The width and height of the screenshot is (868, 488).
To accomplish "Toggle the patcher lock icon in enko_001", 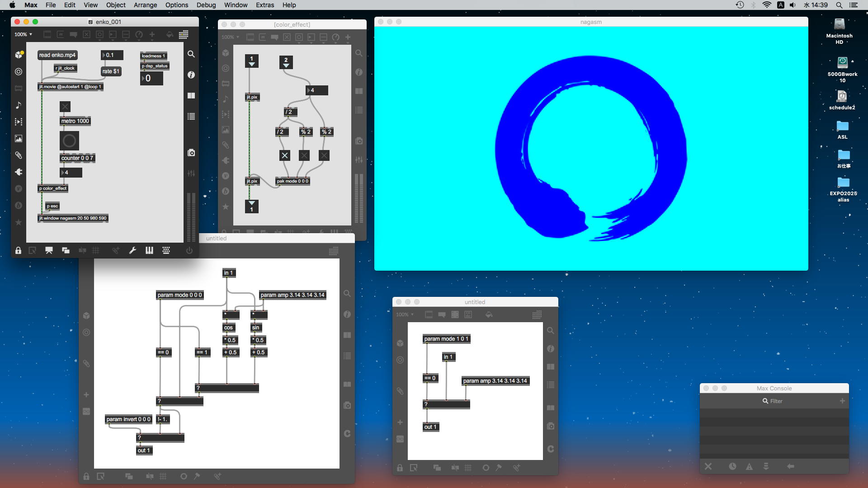I will (18, 250).
